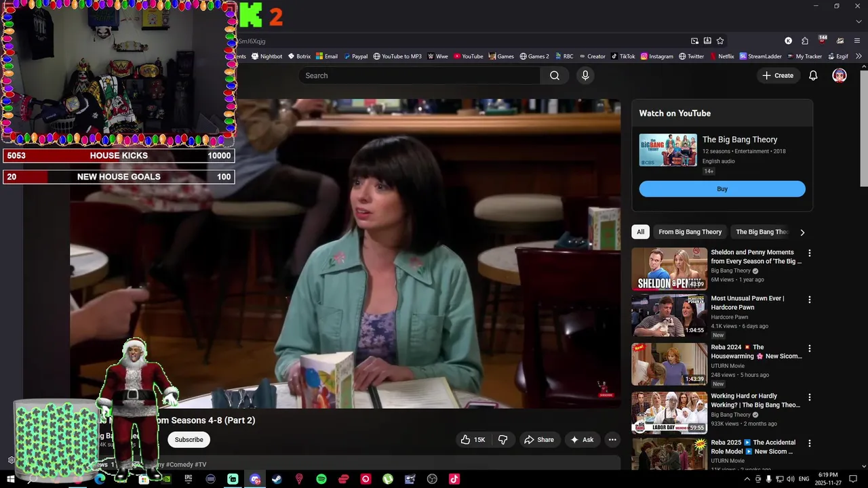
Task: Open the Email bookmark
Action: (327, 56)
